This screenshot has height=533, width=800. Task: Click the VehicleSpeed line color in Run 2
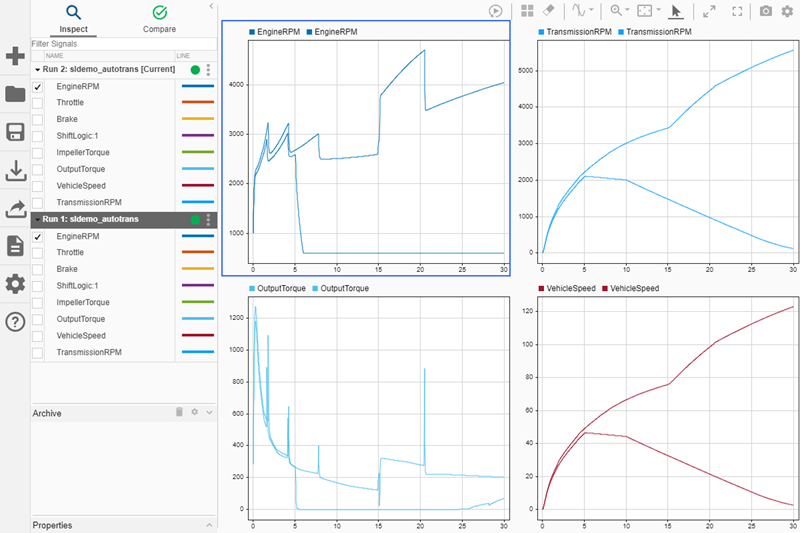coord(196,185)
